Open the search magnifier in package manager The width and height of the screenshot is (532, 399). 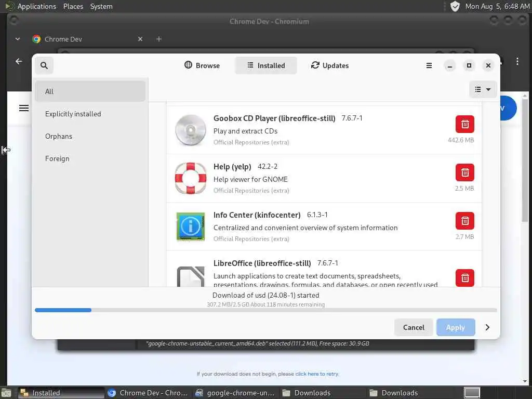[x=44, y=65]
